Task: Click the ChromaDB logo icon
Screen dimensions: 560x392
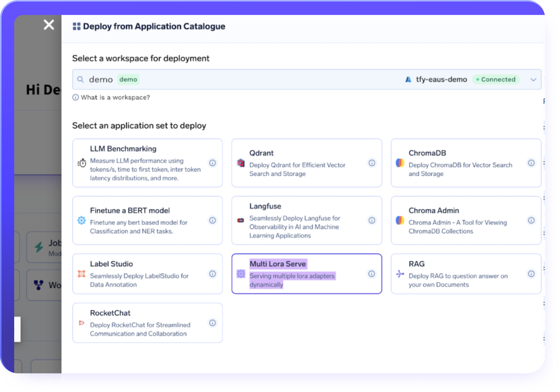Action: click(x=400, y=163)
